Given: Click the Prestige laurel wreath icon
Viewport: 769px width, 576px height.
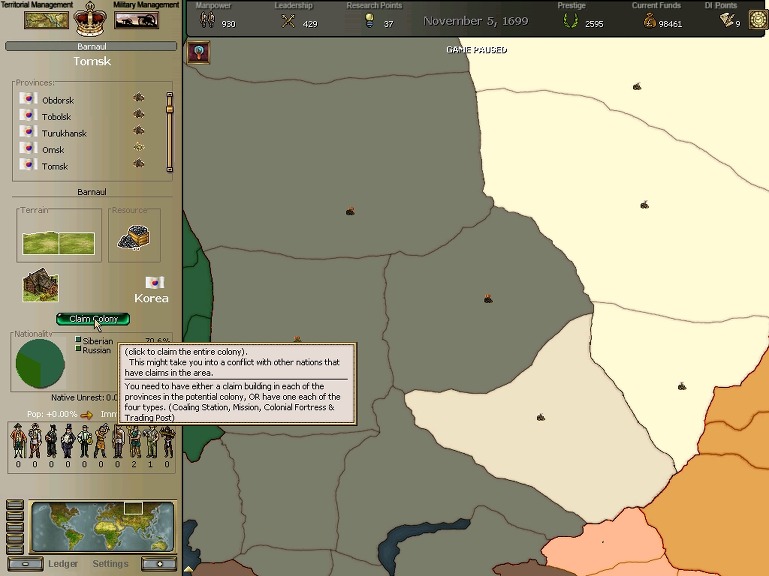Looking at the screenshot, I should pyautogui.click(x=570, y=21).
